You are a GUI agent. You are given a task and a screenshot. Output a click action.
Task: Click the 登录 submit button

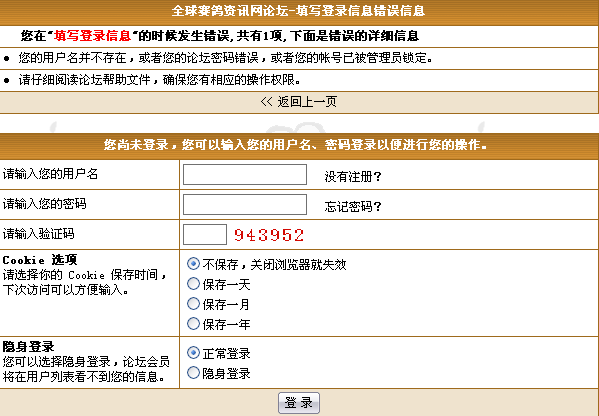(299, 403)
